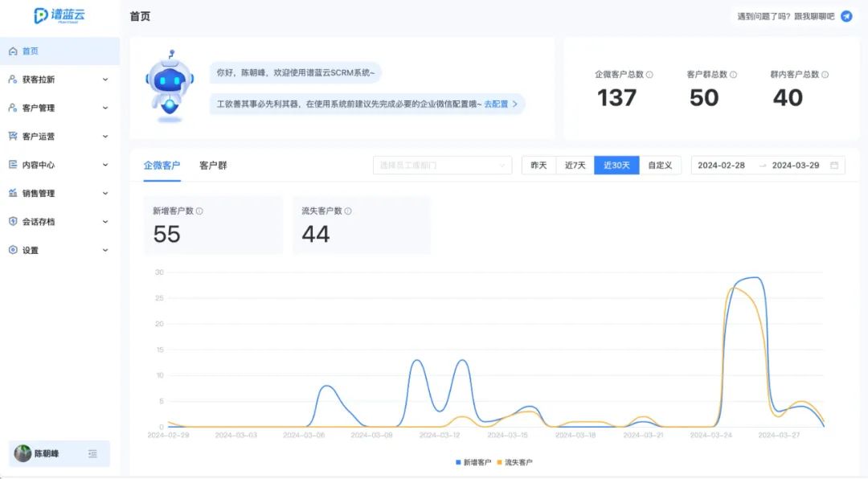This screenshot has height=479, width=868.
Task: Toggle 新增客户 legend series in chart
Action: (x=473, y=462)
